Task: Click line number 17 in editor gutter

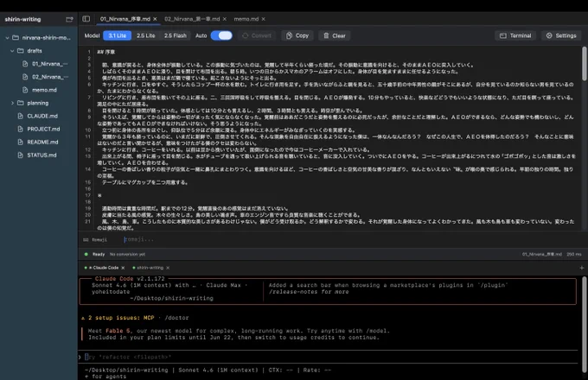Action: click(x=87, y=195)
